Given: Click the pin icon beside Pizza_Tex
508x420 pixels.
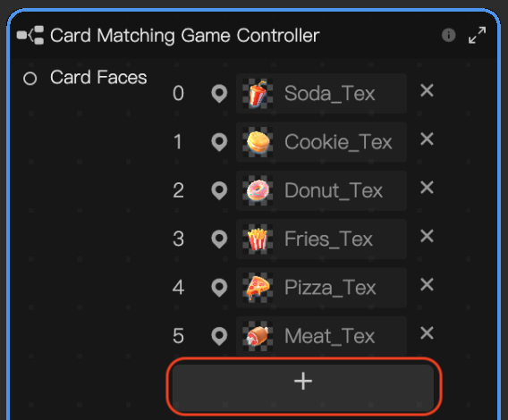Looking at the screenshot, I should [x=219, y=288].
